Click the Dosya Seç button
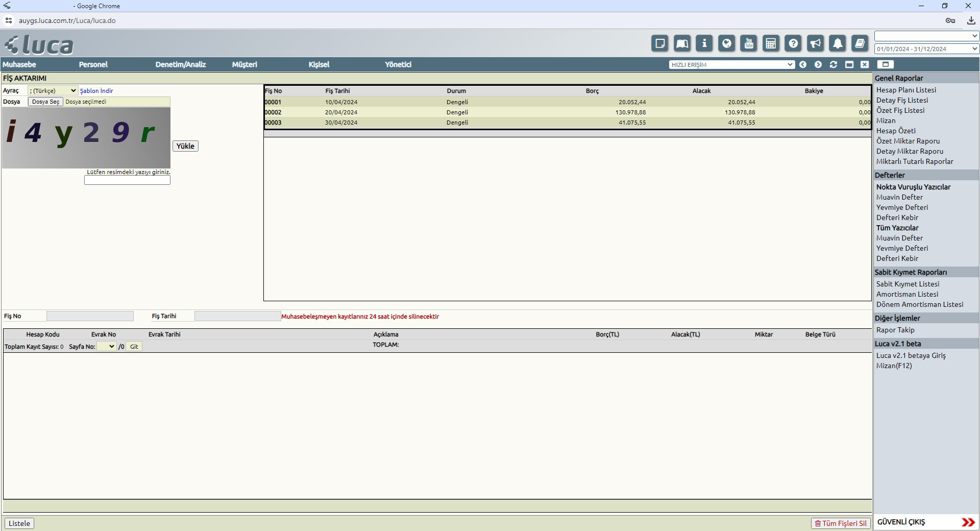980x531 pixels. point(45,102)
